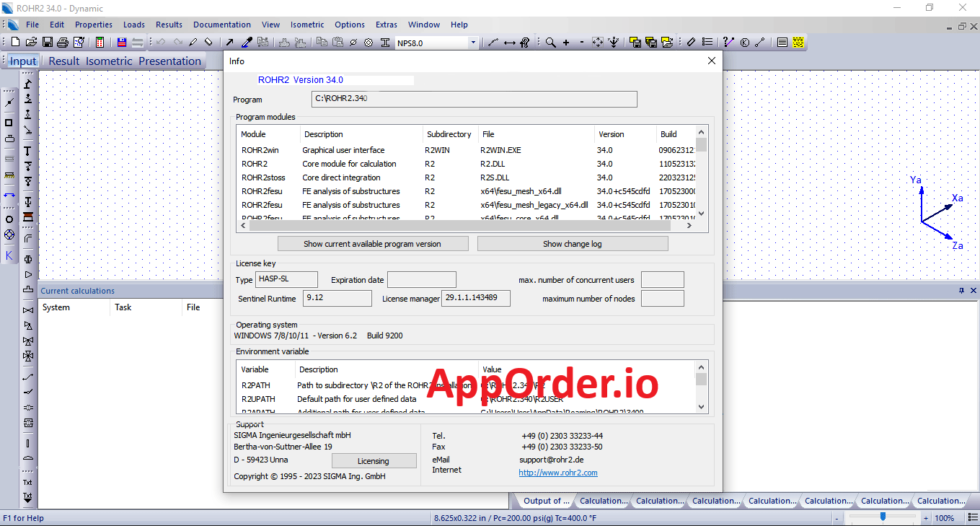980x526 pixels.
Task: Click the Save floppy disk icon
Action: 48,43
